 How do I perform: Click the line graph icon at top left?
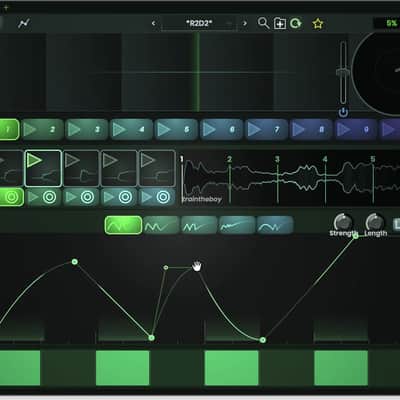tap(24, 23)
